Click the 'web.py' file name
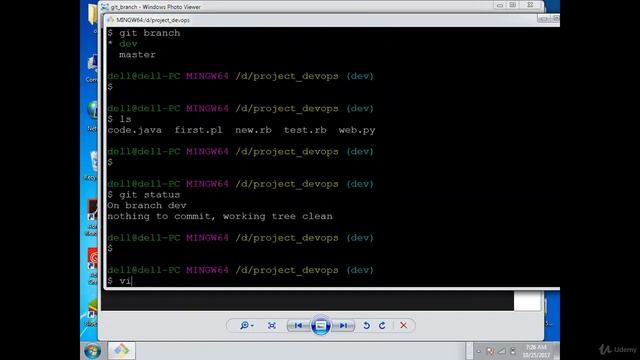 pos(357,130)
